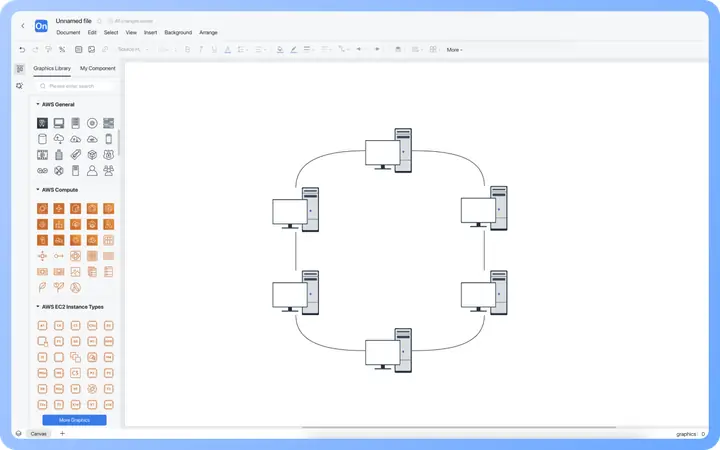Open the connector type dropdown
This screenshot has width=720, height=450.
[343, 50]
